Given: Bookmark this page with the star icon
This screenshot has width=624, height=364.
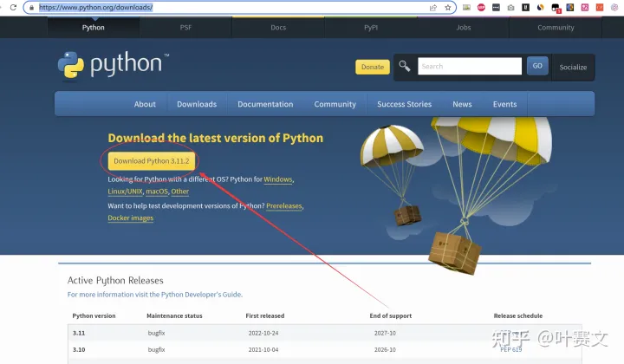Looking at the screenshot, I should coord(448,8).
